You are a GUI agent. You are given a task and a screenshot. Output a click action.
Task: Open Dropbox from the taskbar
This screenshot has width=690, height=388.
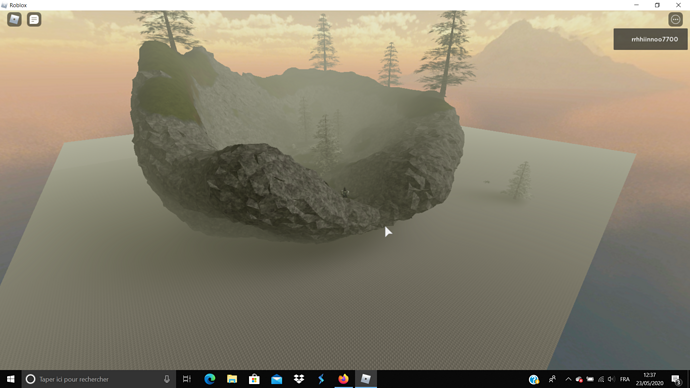click(299, 379)
